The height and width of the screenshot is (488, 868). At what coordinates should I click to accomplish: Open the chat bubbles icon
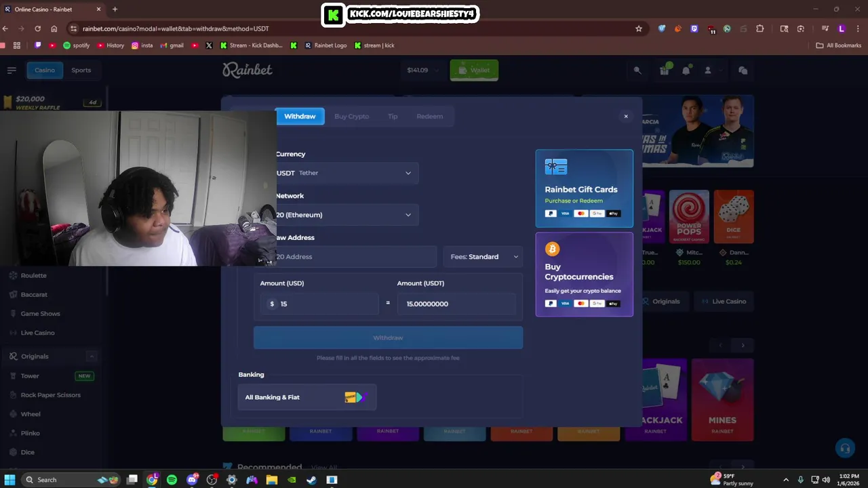click(x=743, y=70)
